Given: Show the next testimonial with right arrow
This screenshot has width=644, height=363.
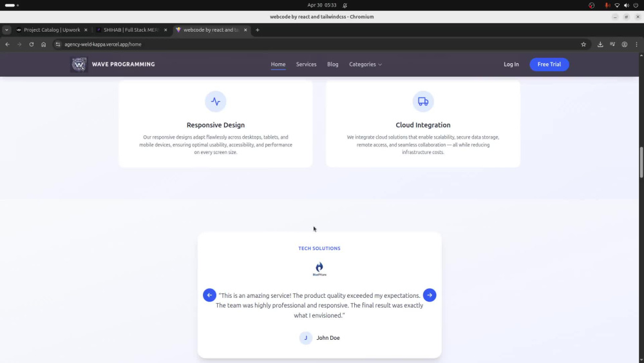Looking at the screenshot, I should click(430, 295).
